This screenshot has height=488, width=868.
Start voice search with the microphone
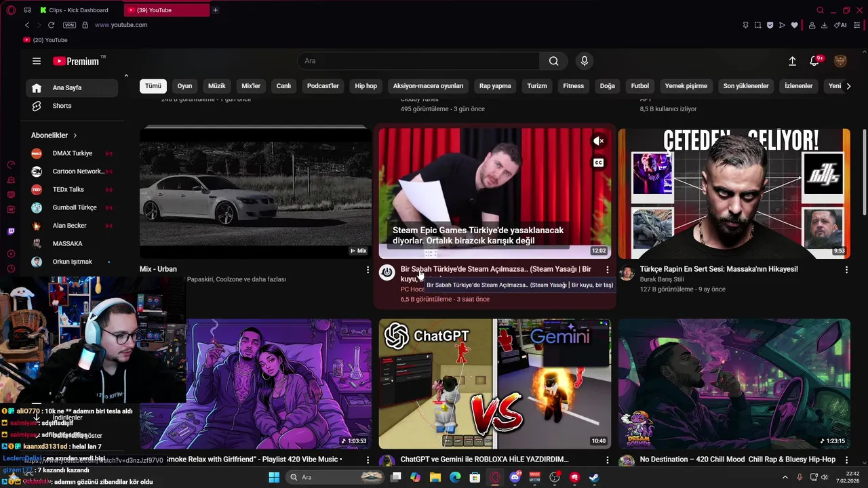585,61
